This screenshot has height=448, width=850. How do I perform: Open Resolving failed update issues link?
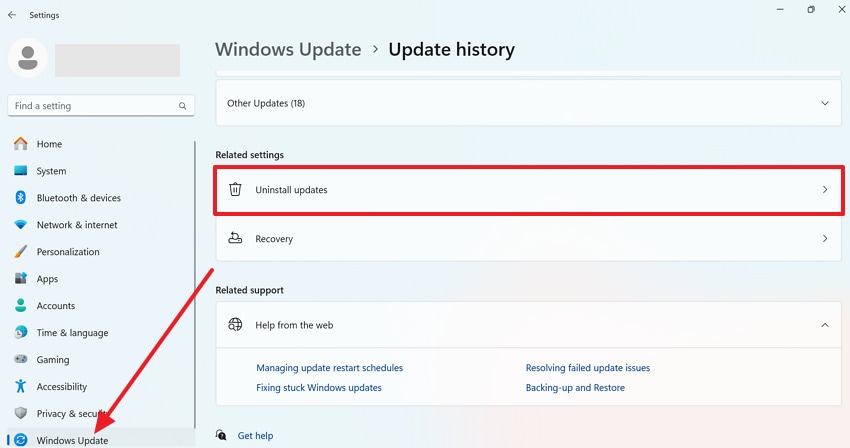click(588, 368)
